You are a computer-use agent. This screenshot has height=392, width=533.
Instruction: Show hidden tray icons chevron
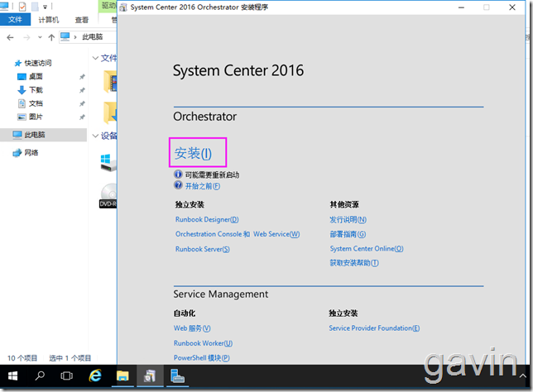(x=523, y=375)
